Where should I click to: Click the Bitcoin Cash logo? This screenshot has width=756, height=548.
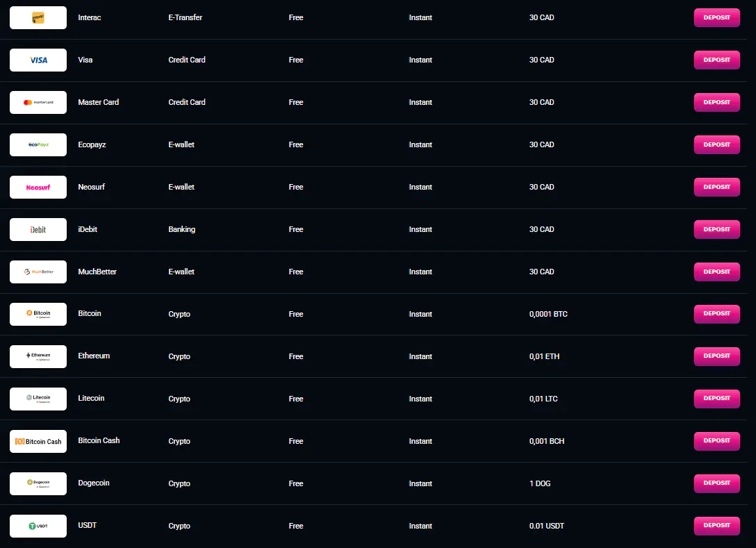click(x=38, y=441)
